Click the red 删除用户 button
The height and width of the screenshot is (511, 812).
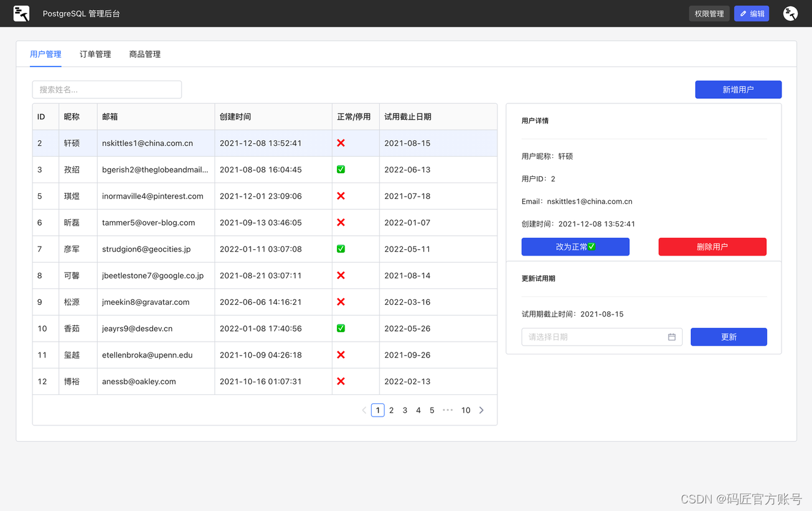pos(712,247)
